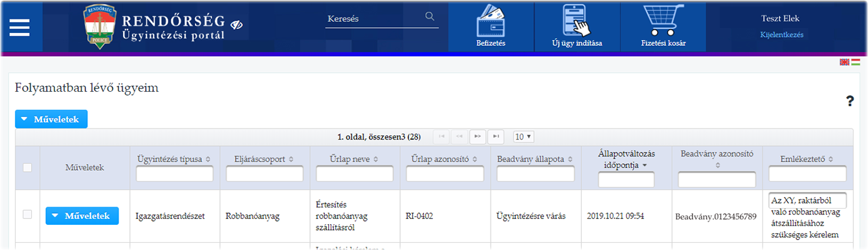The width and height of the screenshot is (868, 250).
Task: Click the Folyamatban lévő ügyeim heading
Action: coord(87,88)
